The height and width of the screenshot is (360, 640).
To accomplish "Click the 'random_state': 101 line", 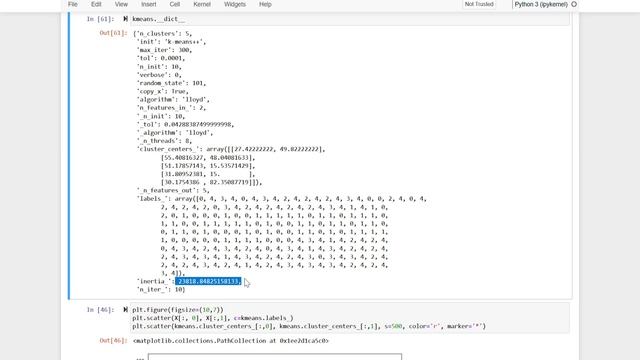I will pos(171,83).
